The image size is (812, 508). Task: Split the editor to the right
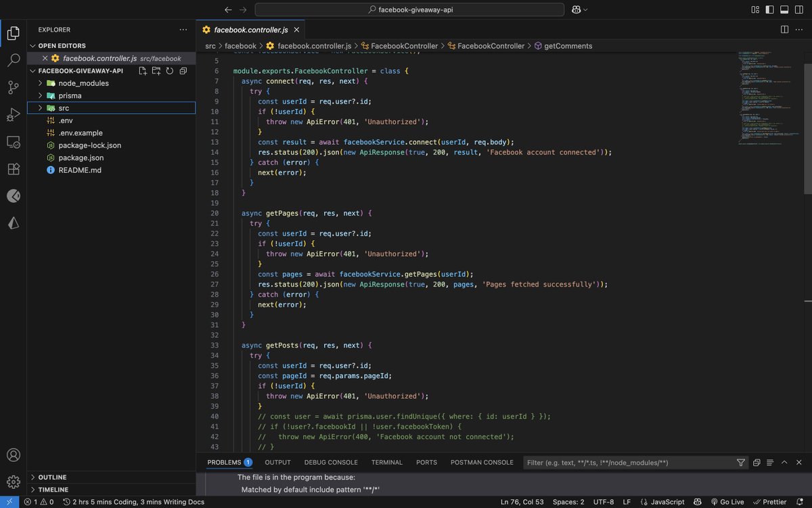784,30
